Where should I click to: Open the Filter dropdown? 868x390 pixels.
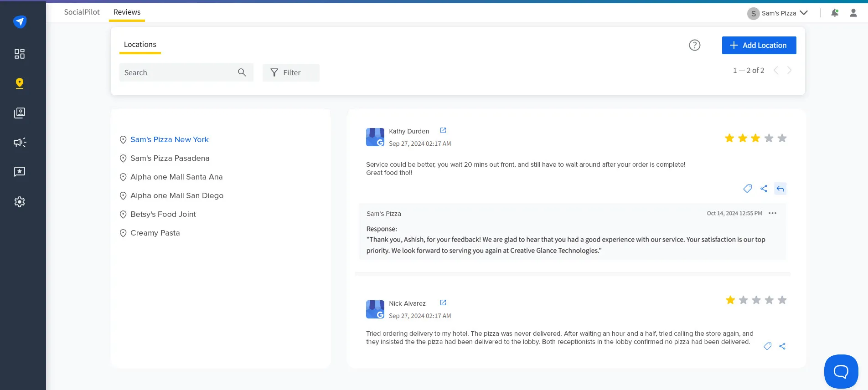pyautogui.click(x=291, y=72)
